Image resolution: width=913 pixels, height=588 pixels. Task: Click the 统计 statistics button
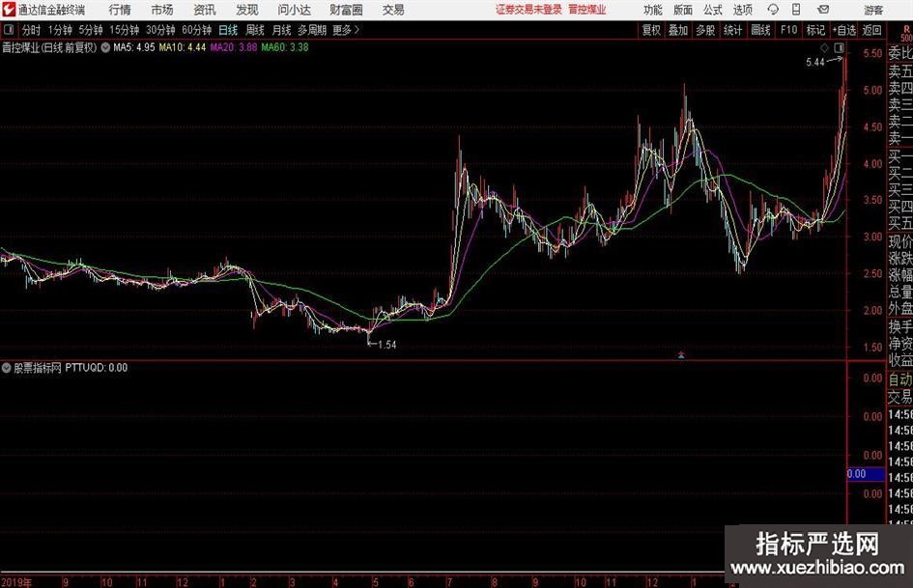click(x=732, y=30)
